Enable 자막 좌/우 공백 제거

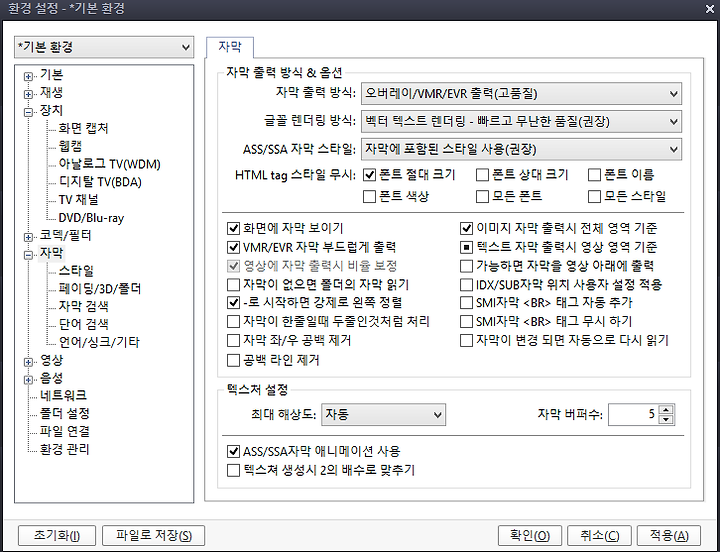pos(234,341)
